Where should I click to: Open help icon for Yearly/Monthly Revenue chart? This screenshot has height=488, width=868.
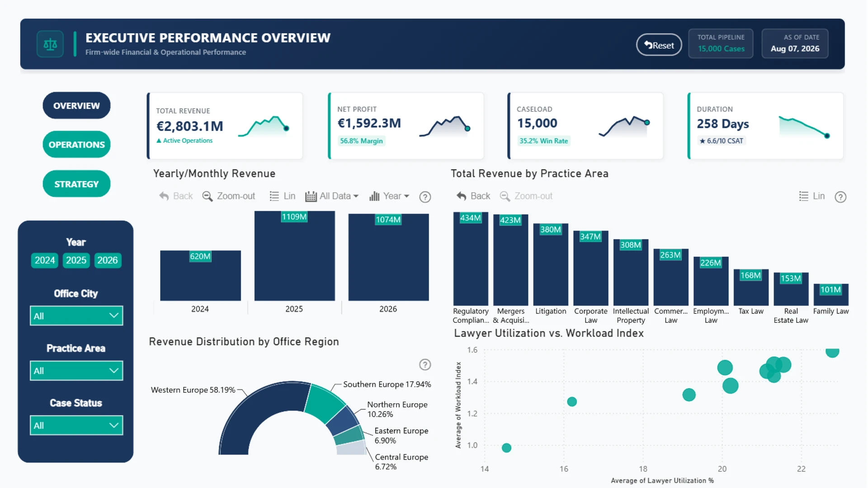(x=425, y=197)
